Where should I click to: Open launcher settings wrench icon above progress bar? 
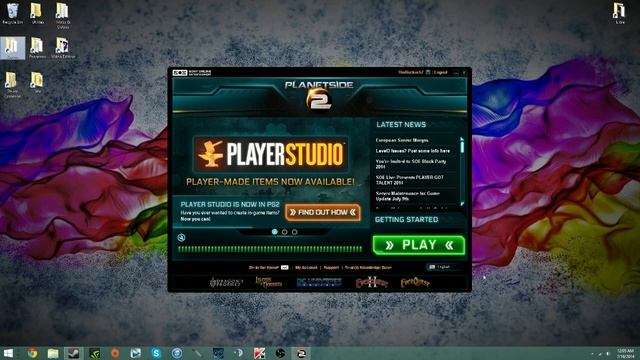tap(181, 237)
